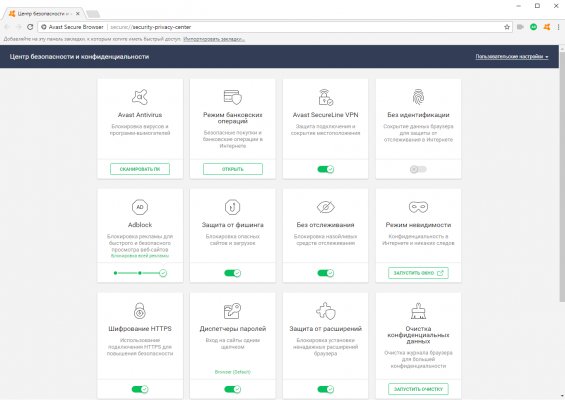Click the privacy cleaner brush icon
This screenshot has width=565, height=400.
coord(418,311)
